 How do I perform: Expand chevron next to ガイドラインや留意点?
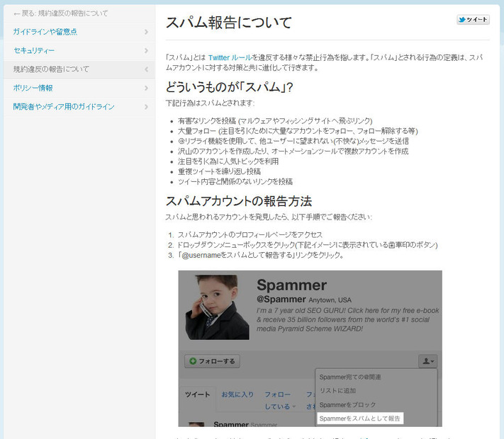pyautogui.click(x=146, y=32)
